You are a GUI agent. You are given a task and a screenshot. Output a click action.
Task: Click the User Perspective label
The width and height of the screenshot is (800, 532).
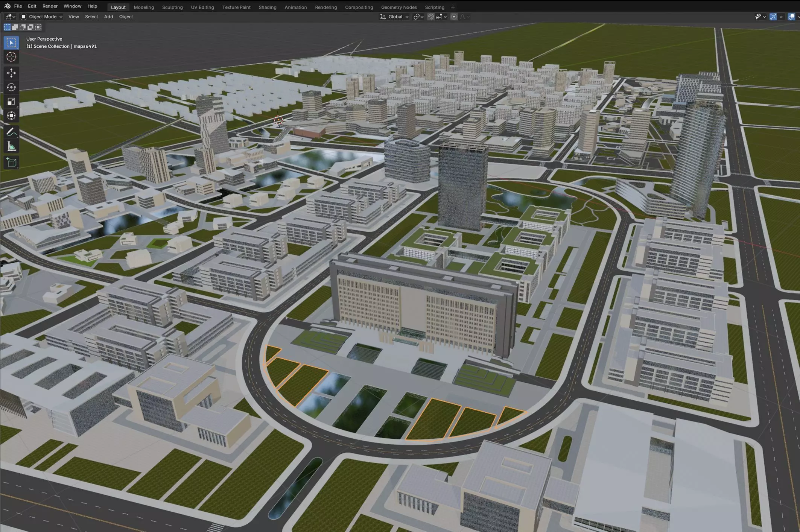pos(44,39)
